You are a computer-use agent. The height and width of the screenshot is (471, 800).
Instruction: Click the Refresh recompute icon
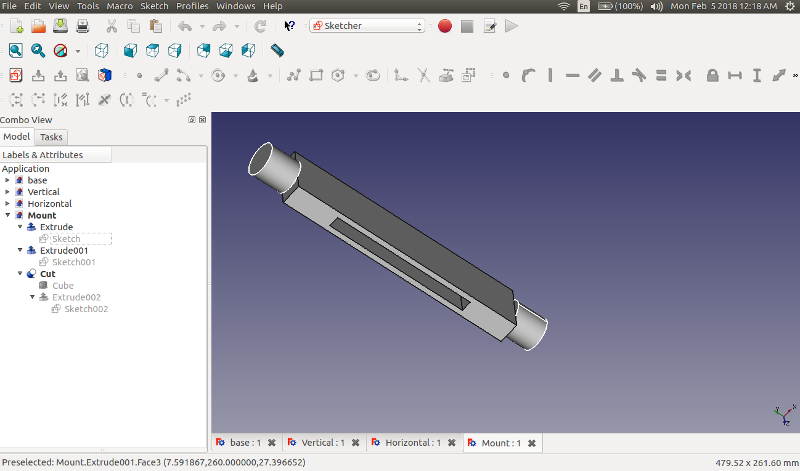point(261,26)
